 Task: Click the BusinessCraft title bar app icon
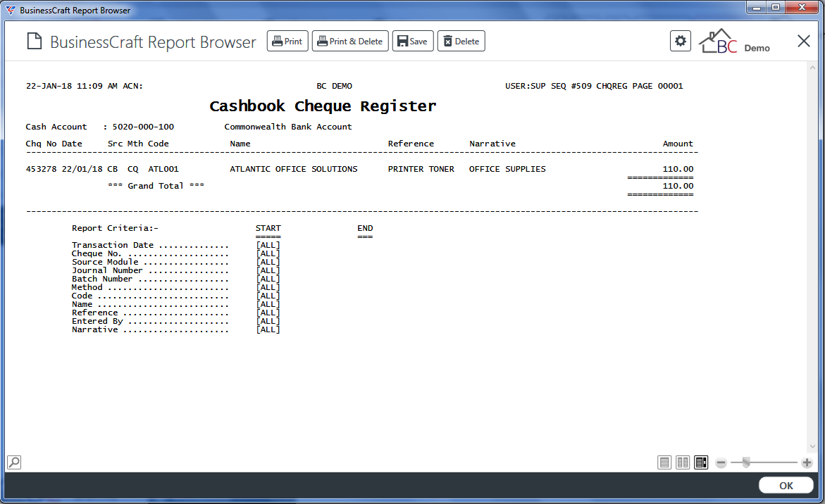coord(11,10)
